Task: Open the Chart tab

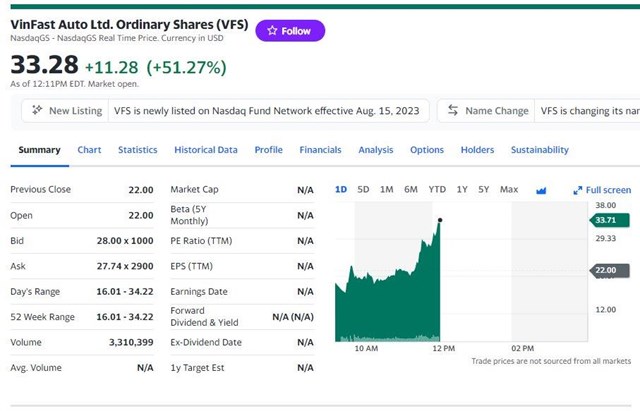Action: pyautogui.click(x=89, y=150)
